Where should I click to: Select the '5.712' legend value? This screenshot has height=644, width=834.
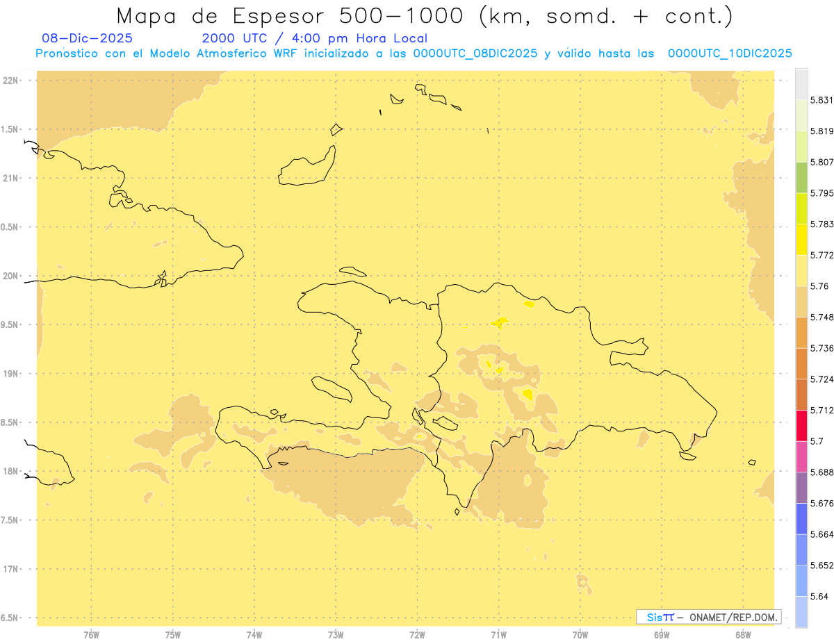coord(822,410)
